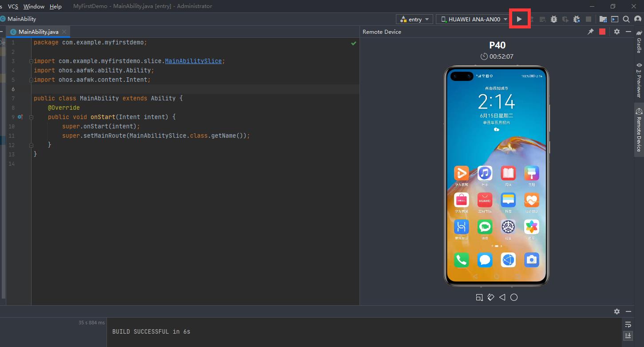Launch the Camera app in dock
Image resolution: width=644 pixels, height=347 pixels.
click(532, 259)
